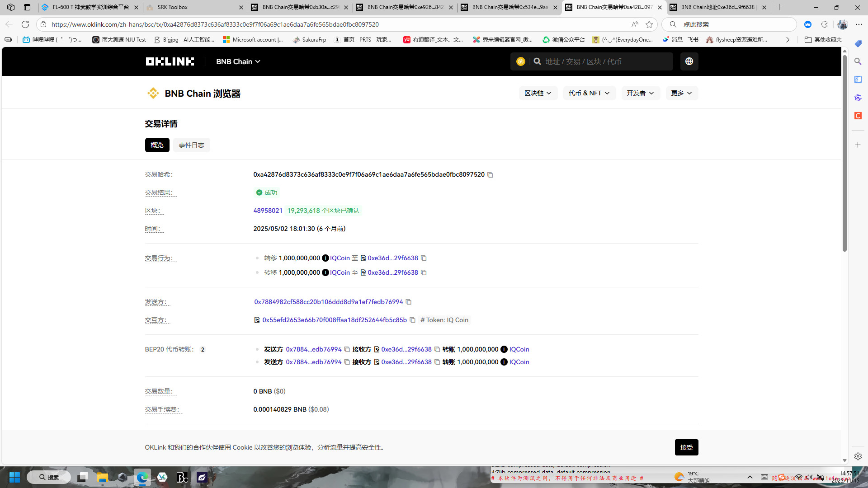Add page to browser favorites star
Image resolution: width=868 pixels, height=488 pixels.
[x=649, y=24]
